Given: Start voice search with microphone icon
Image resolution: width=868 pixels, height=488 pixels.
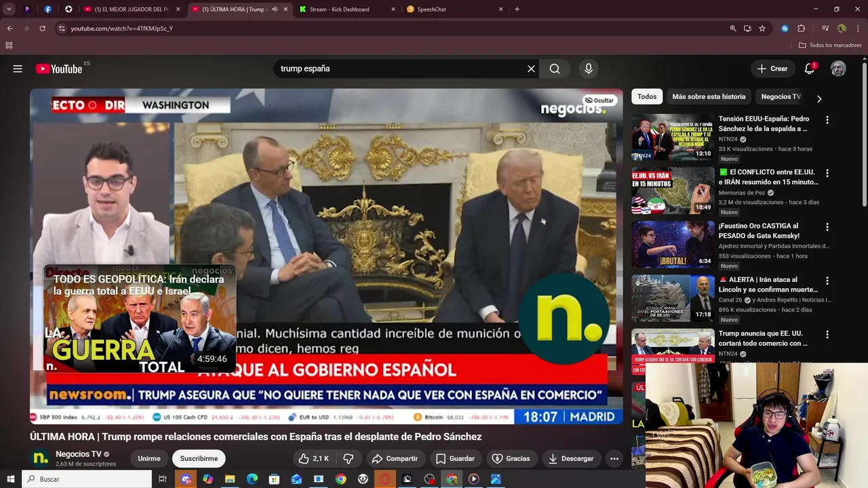Looking at the screenshot, I should [589, 68].
